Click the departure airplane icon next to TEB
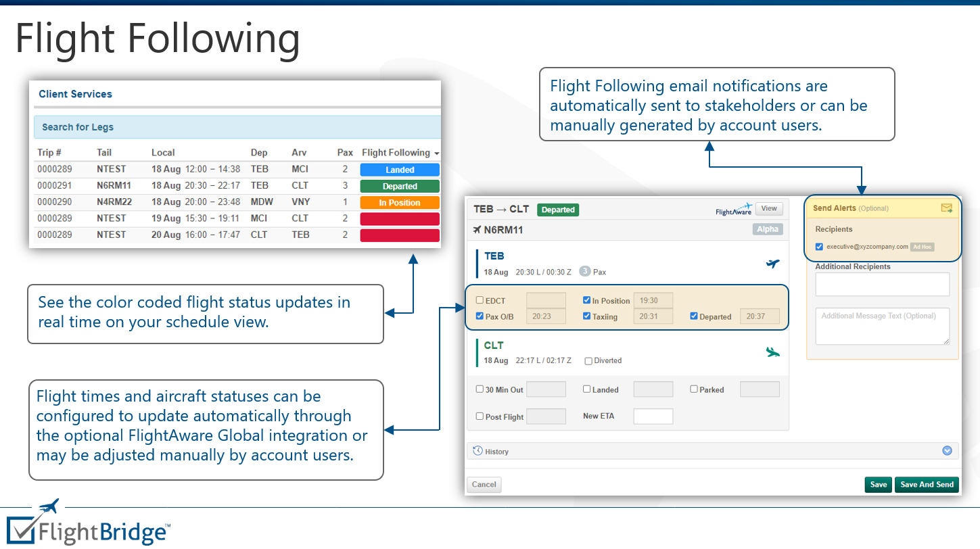The height and width of the screenshot is (549, 980). coord(773,264)
